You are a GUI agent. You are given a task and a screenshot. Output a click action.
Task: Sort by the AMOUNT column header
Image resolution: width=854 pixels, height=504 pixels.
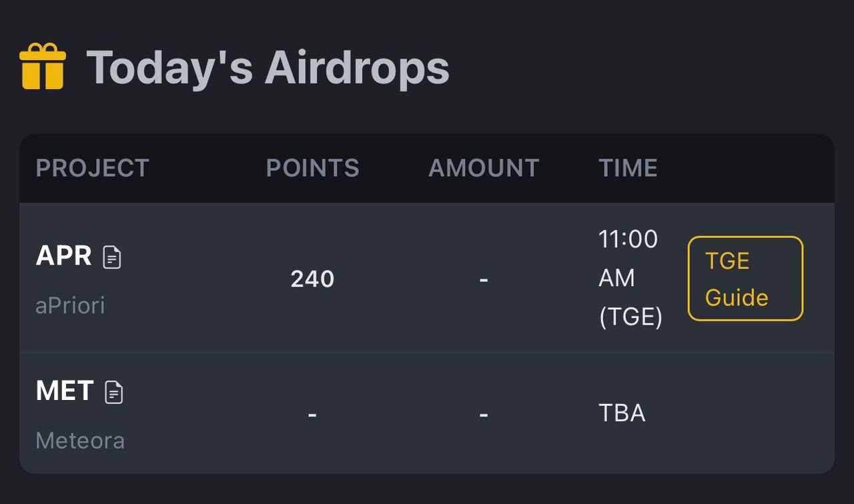(484, 168)
